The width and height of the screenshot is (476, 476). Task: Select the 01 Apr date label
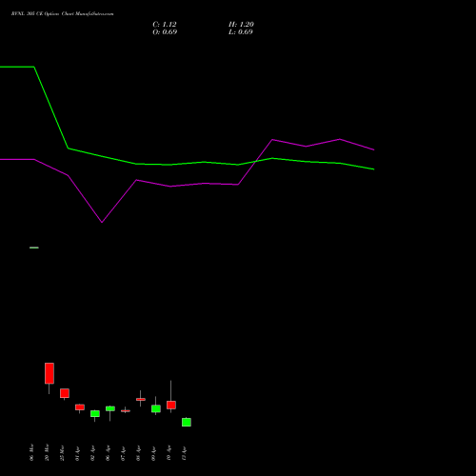[77, 453]
